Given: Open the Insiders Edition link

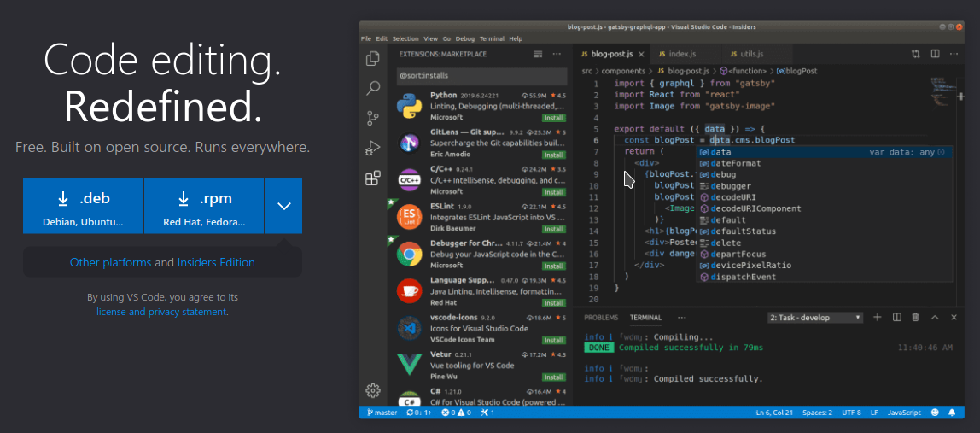Looking at the screenshot, I should [216, 263].
